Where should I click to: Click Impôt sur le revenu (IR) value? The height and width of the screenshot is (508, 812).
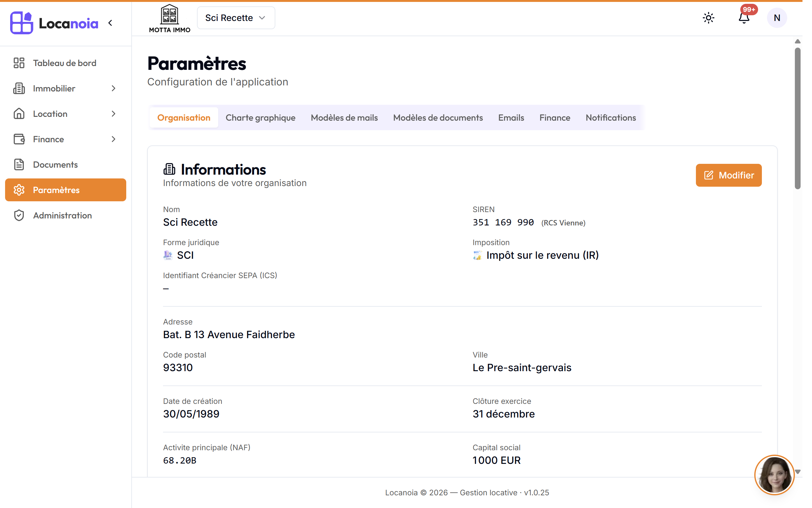pos(542,255)
